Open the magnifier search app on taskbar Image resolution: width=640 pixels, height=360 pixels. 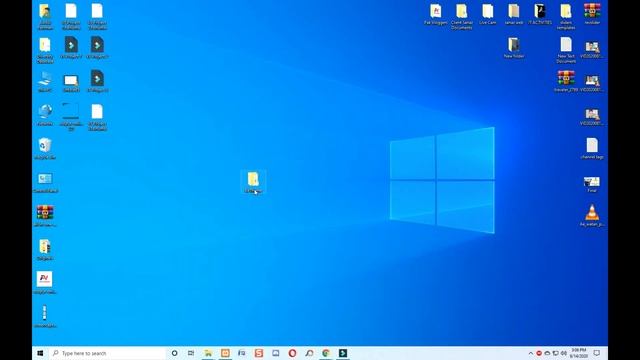pyautogui.click(x=309, y=353)
